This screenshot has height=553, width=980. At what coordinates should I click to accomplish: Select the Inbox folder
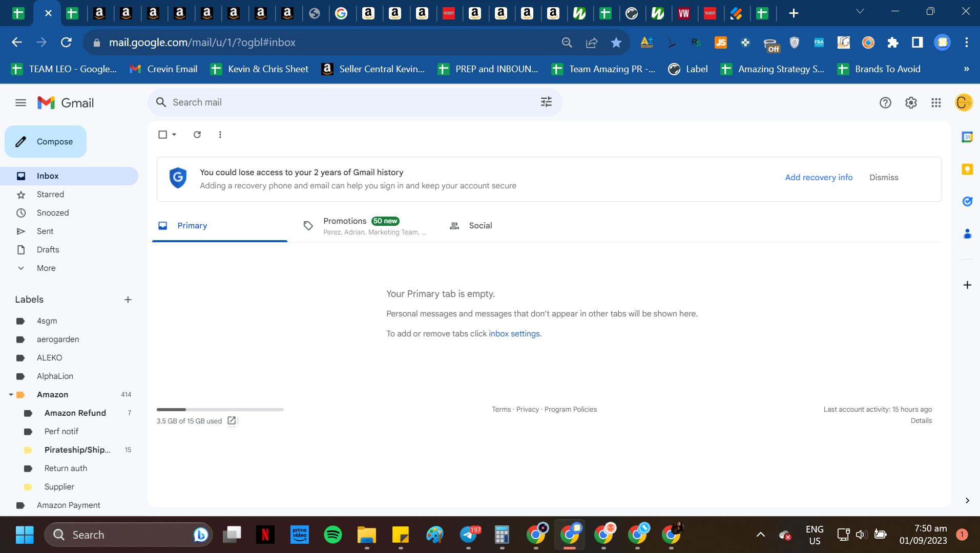[69, 176]
